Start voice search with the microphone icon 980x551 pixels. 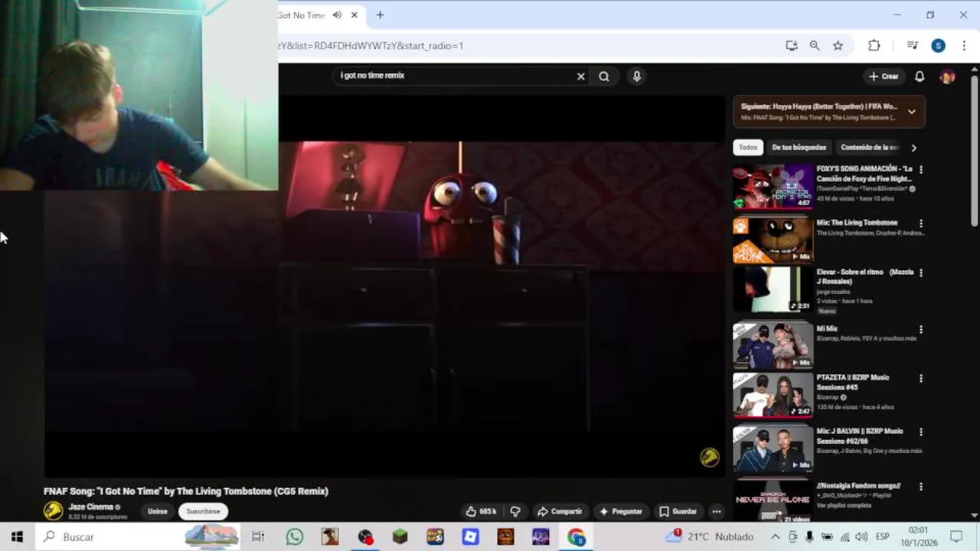coord(636,76)
